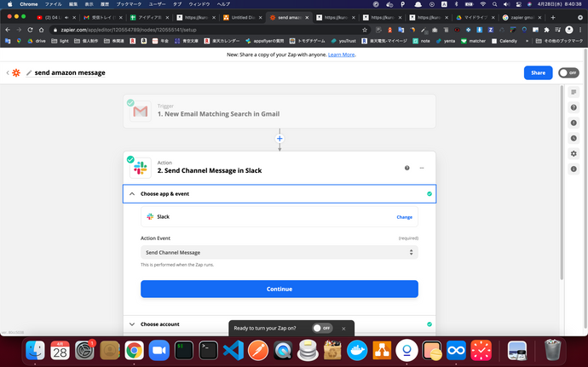Open Visual Studio Code from the dock
Screen dimensions: 588x367
(x=233, y=351)
